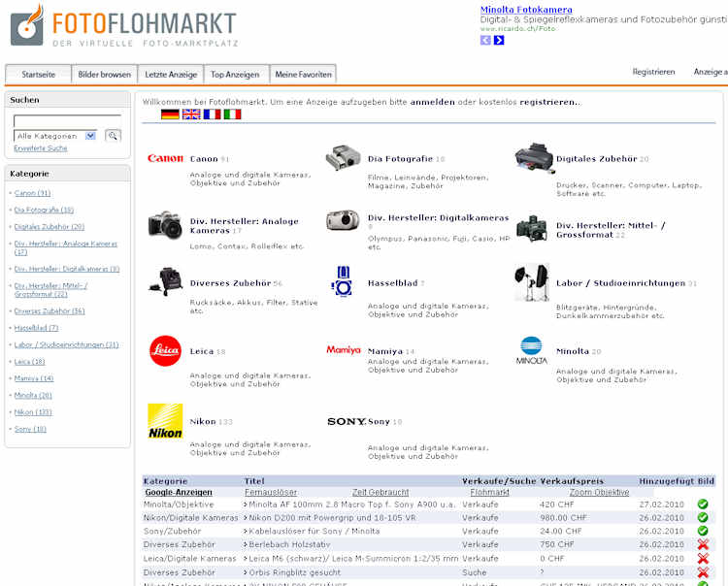Viewport: 728px width, 586px height.
Task: Open the Minolta Fotokamera ad link
Action: pos(526,10)
